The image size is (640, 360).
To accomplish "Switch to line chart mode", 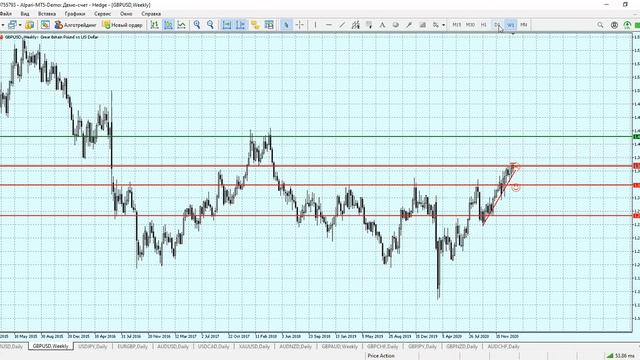I will pyautogui.click(x=182, y=25).
